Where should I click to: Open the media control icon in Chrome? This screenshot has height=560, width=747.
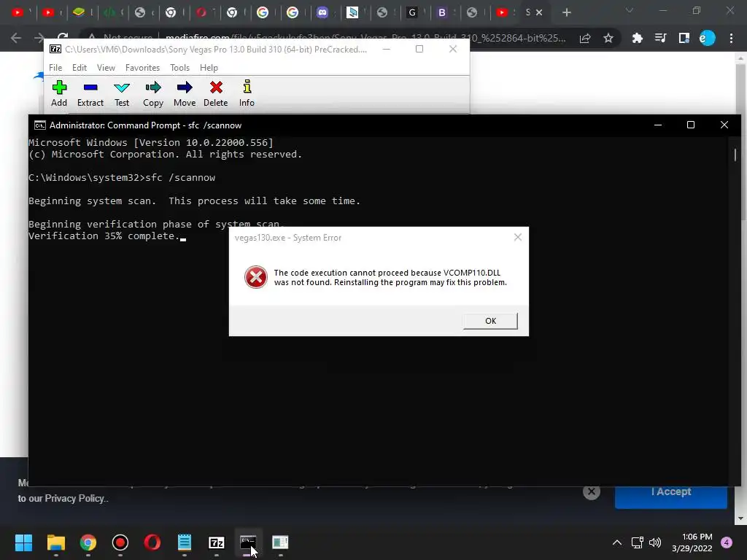(x=660, y=38)
